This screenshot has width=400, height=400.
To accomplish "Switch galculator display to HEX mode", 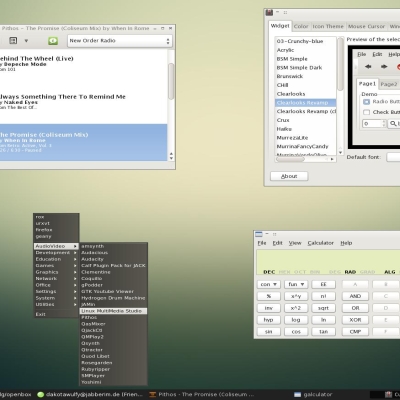I will coord(284,272).
